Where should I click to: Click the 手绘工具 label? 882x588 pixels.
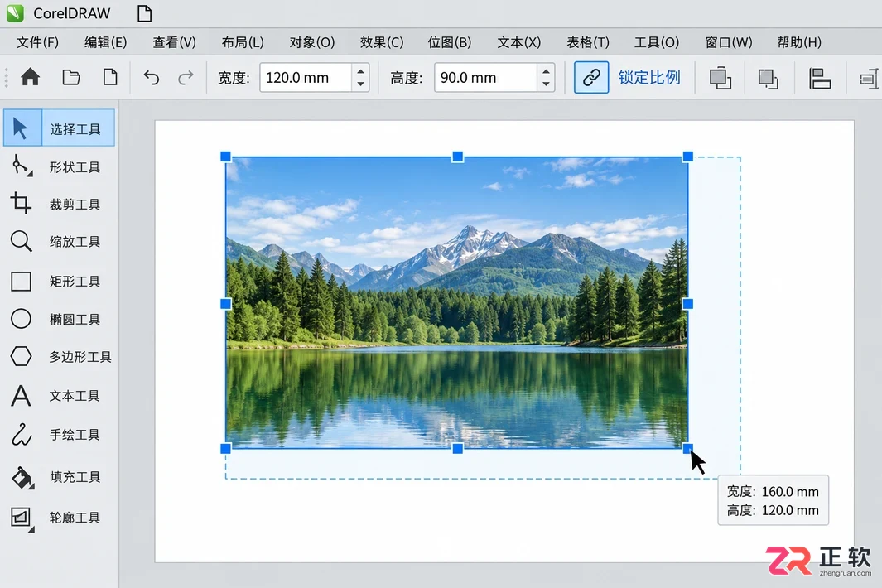coord(75,435)
